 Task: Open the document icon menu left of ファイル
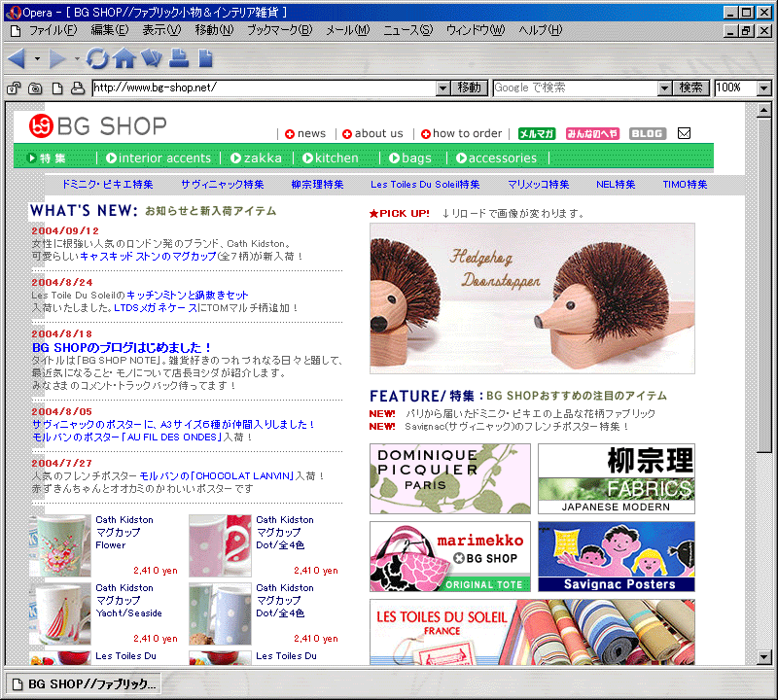[x=16, y=31]
